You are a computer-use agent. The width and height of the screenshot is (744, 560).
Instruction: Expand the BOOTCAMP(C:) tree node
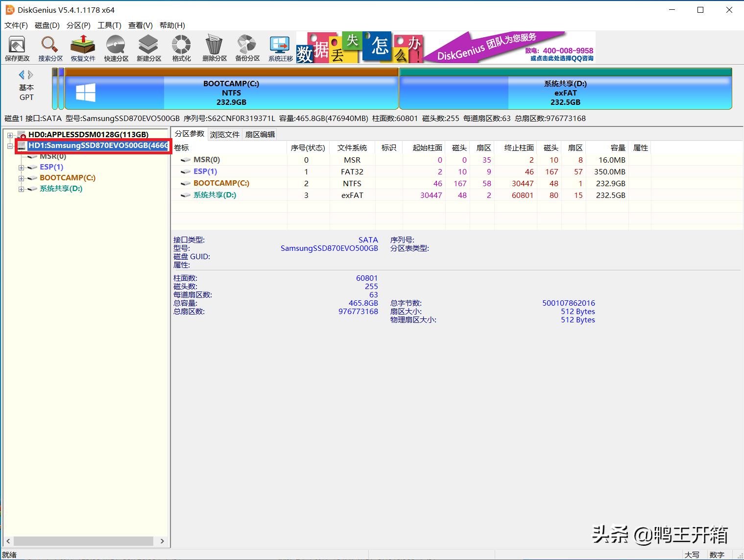click(21, 178)
